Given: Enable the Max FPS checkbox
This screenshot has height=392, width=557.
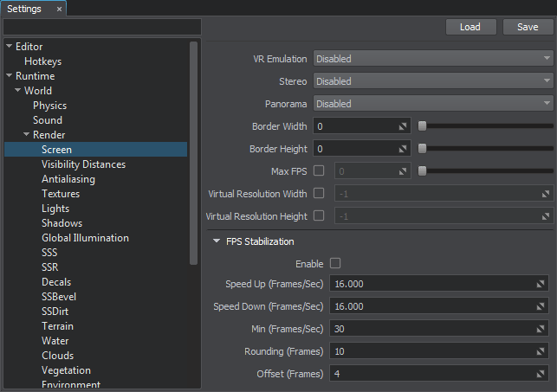Looking at the screenshot, I should pos(318,171).
